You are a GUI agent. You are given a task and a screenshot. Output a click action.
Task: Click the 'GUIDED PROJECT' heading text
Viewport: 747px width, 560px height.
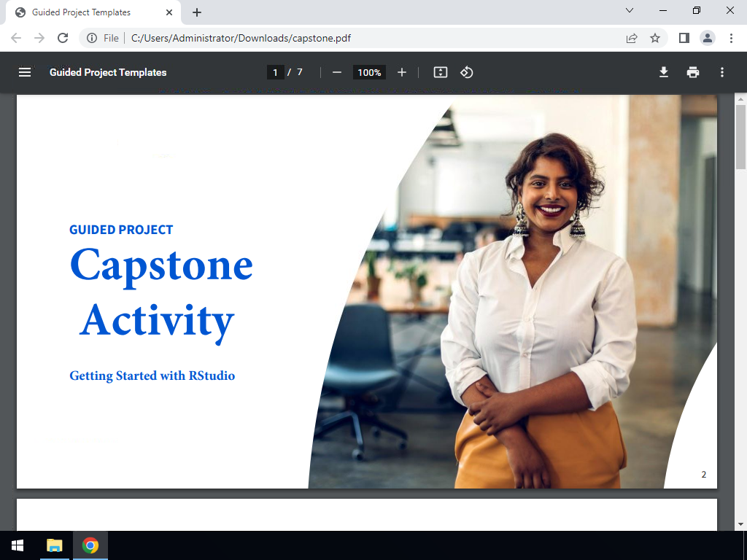(x=121, y=230)
